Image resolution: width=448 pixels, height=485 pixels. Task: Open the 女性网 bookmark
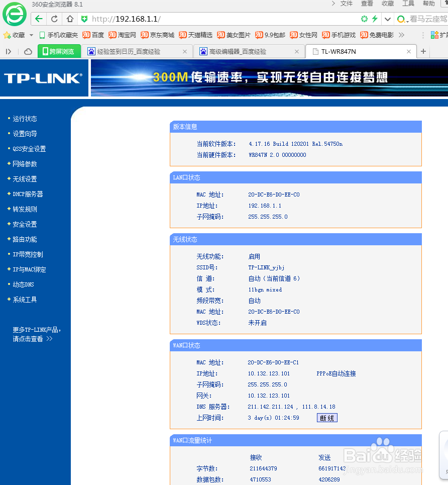(x=304, y=35)
